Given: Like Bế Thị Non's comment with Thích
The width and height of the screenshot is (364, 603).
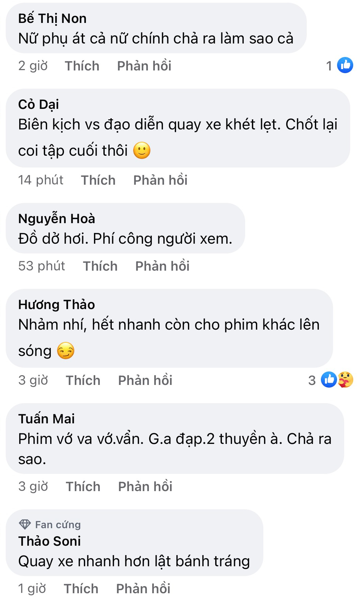Looking at the screenshot, I should (x=82, y=66).
